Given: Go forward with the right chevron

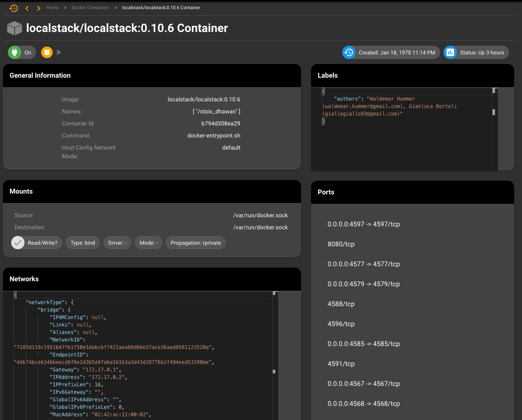Looking at the screenshot, I should tap(39, 8).
